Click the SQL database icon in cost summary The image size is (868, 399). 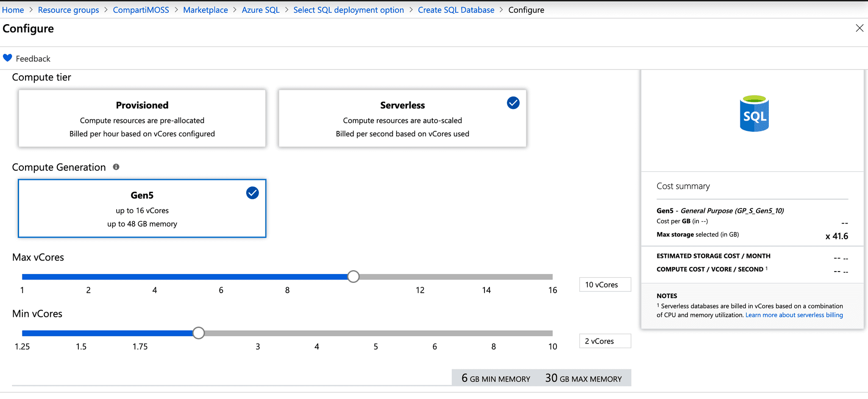pos(754,113)
